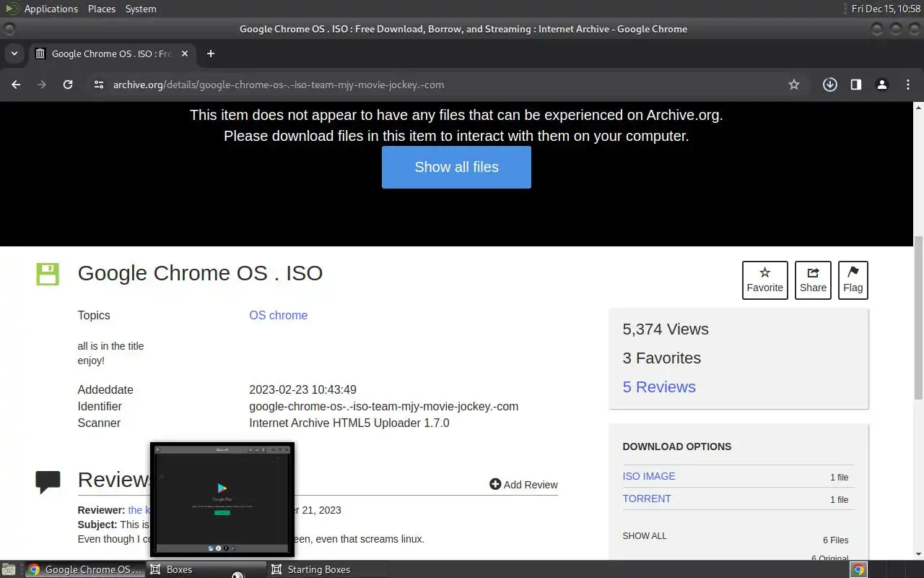Open a new tab with plus button

(211, 53)
